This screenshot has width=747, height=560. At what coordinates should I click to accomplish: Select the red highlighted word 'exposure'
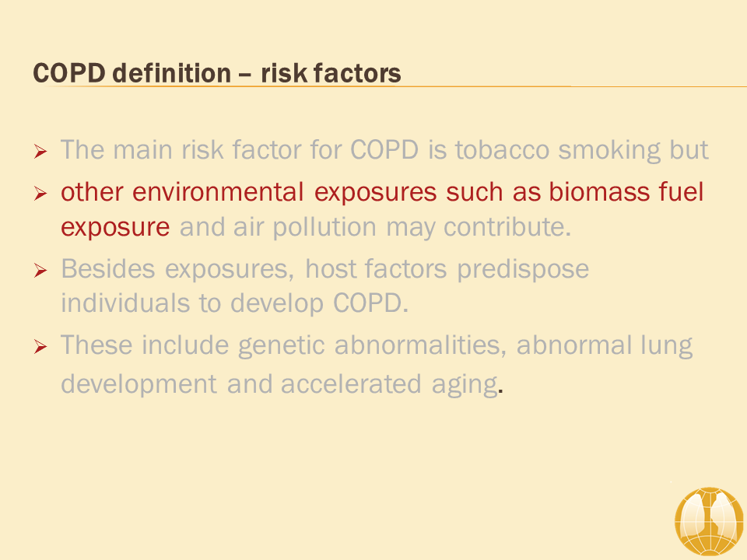(115, 226)
